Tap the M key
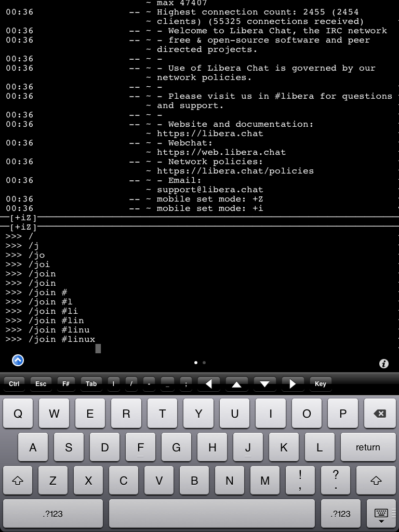 (x=264, y=480)
